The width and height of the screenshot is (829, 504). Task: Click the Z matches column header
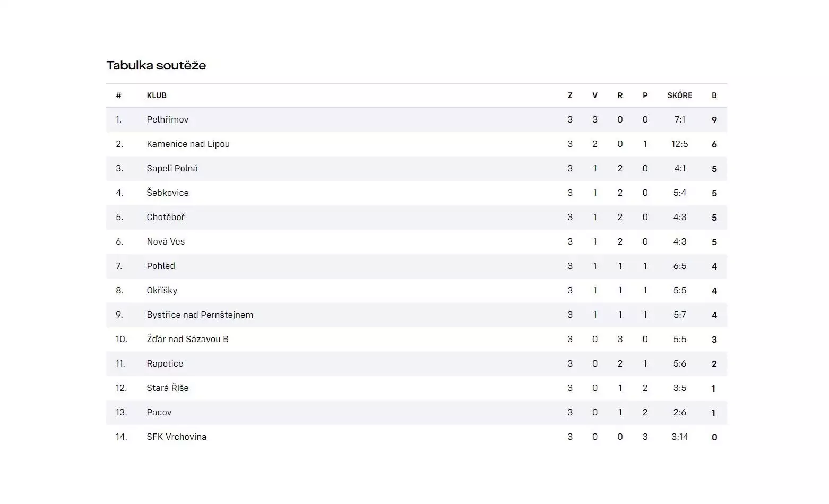(x=570, y=95)
